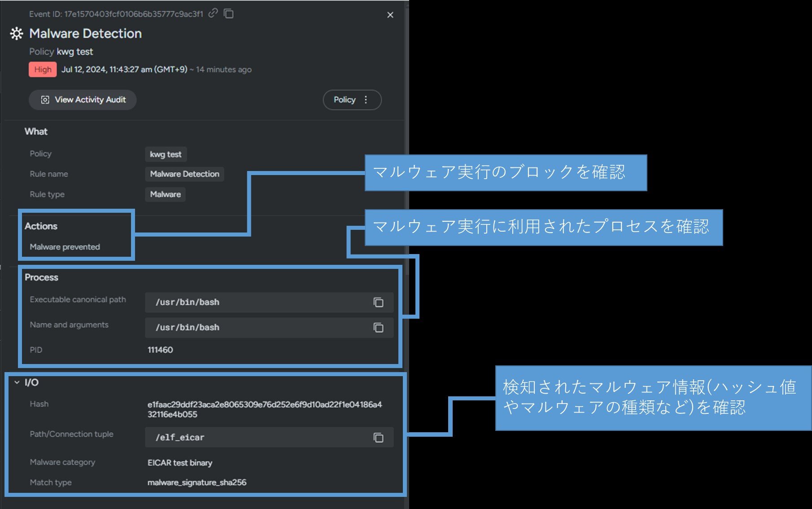Select the kwg test policy chip under What

coord(166,154)
